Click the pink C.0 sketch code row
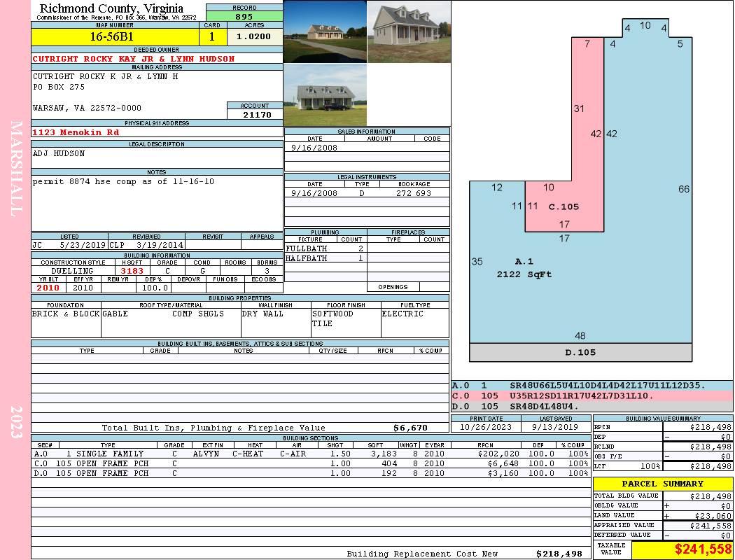Viewport: 735px width, 560px height. tap(591, 395)
